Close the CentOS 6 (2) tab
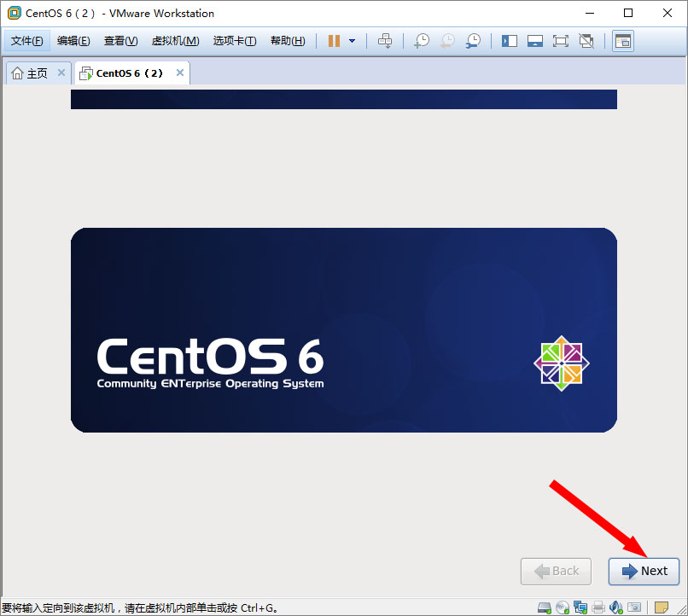This screenshot has width=688, height=616. point(179,73)
